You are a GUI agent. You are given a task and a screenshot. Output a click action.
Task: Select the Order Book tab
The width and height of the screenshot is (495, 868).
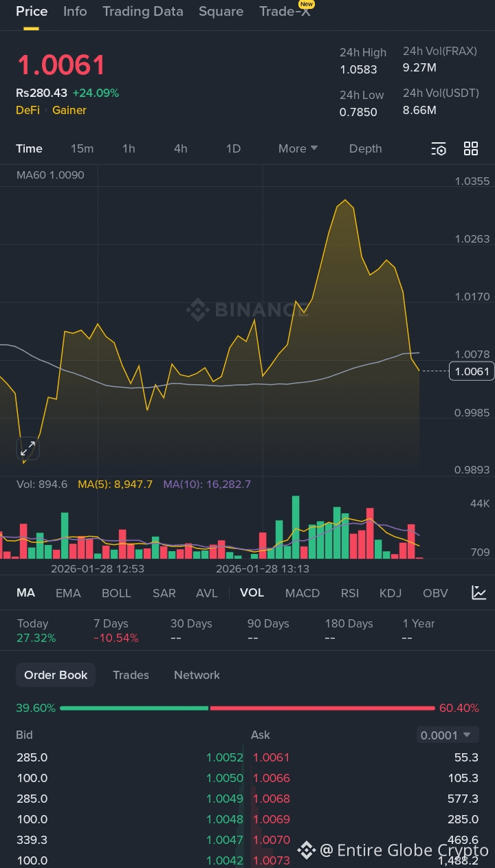(x=56, y=675)
